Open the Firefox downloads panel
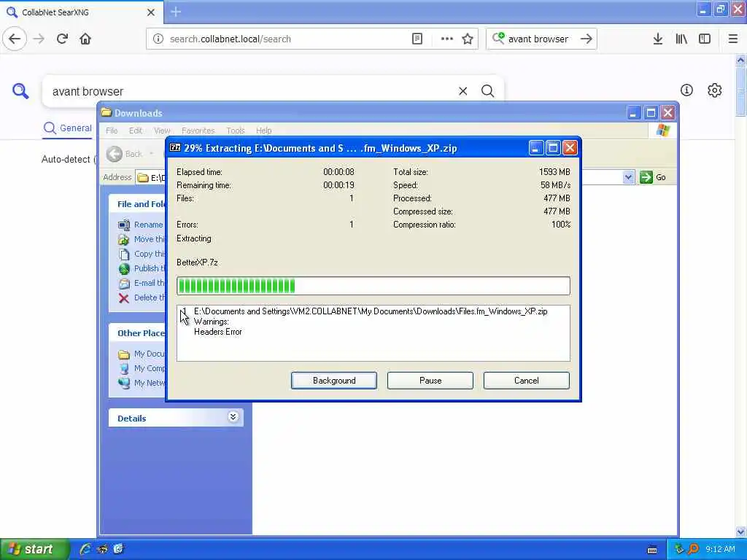 click(x=658, y=39)
